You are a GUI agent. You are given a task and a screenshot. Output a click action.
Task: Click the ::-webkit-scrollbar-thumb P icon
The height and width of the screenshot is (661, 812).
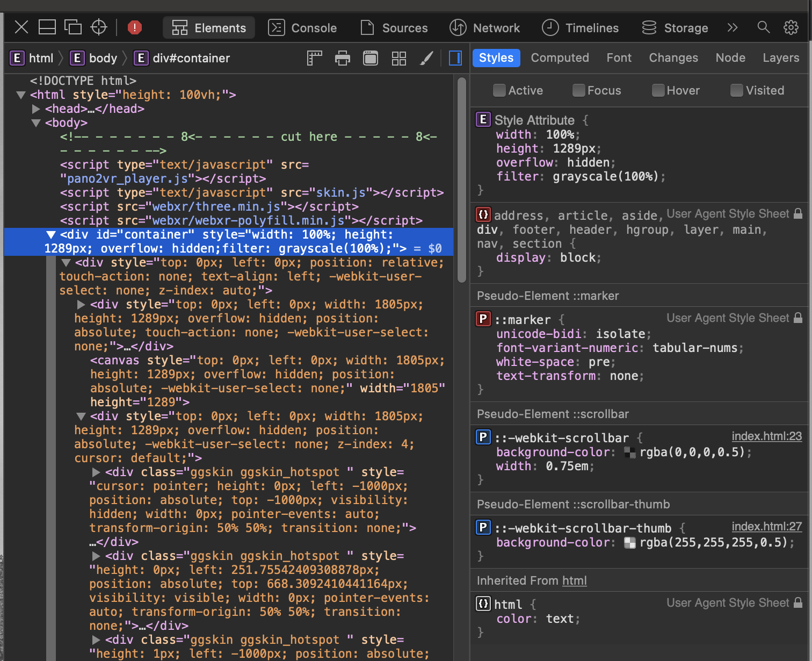[x=483, y=527]
